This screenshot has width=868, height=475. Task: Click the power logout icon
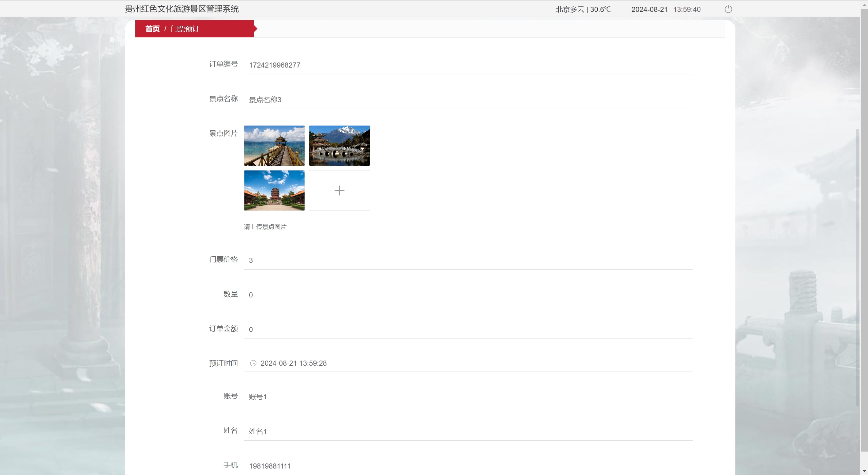tap(728, 9)
